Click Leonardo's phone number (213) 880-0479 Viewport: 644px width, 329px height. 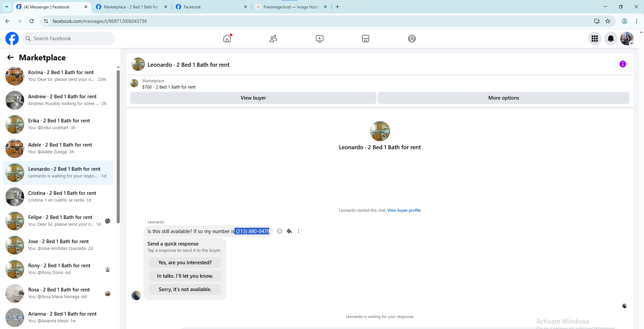(252, 231)
